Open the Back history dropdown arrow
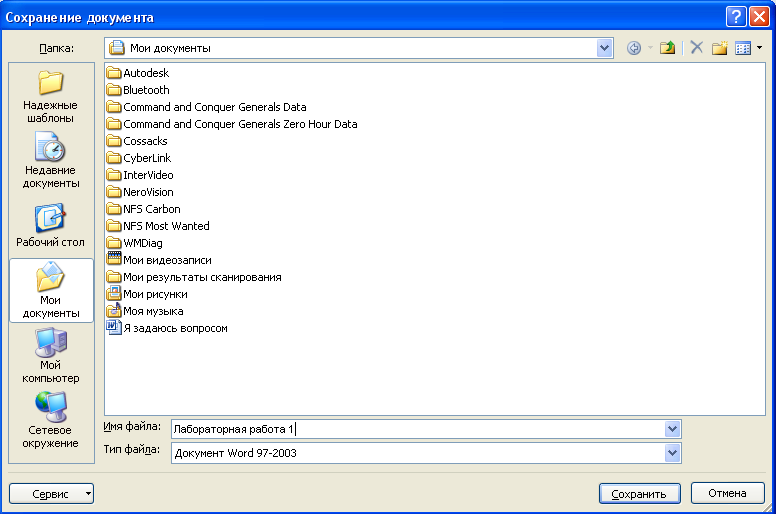The height and width of the screenshot is (514, 776). 650,48
